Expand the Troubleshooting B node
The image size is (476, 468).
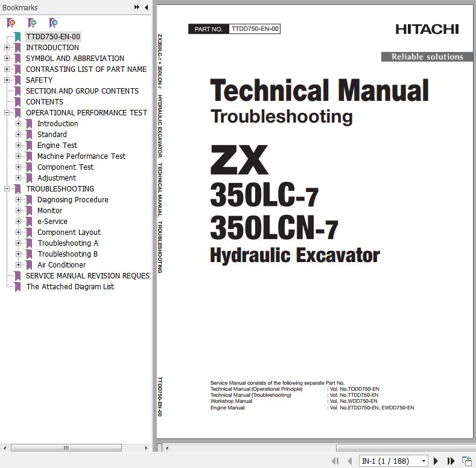[x=18, y=254]
